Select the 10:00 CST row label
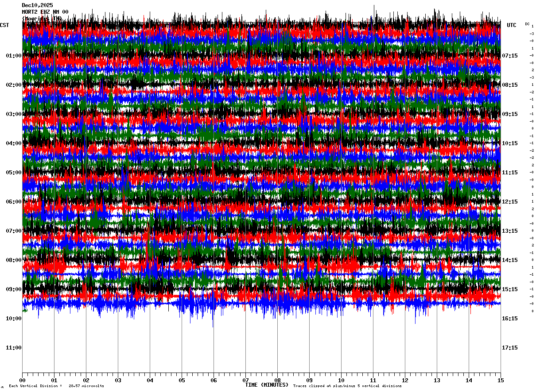 [14, 319]
